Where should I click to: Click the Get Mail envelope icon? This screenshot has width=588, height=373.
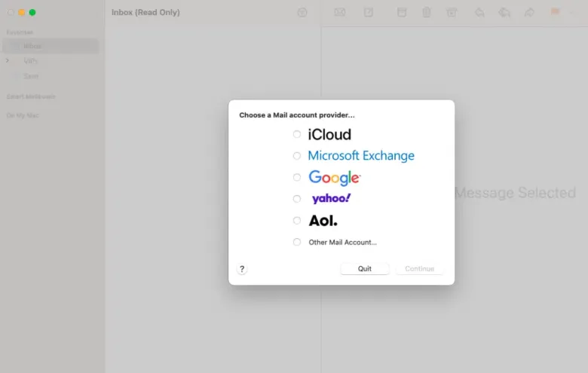340,12
